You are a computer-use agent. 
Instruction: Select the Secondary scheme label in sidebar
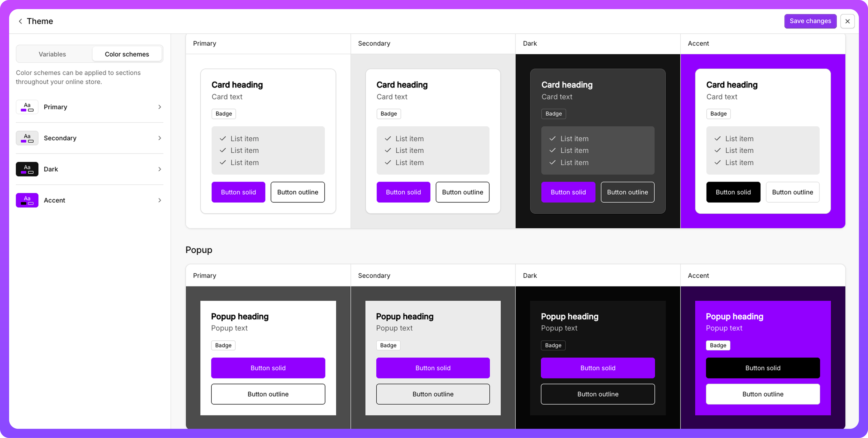[60, 138]
